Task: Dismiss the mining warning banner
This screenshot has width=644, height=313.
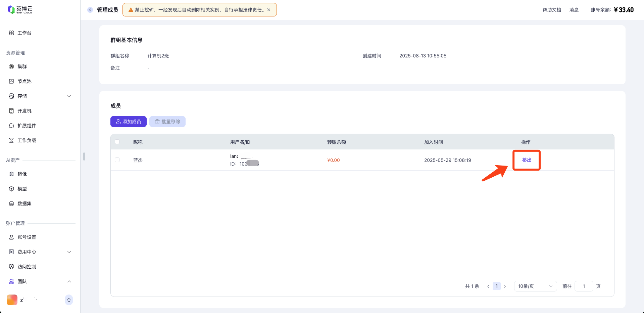Action: [x=269, y=10]
